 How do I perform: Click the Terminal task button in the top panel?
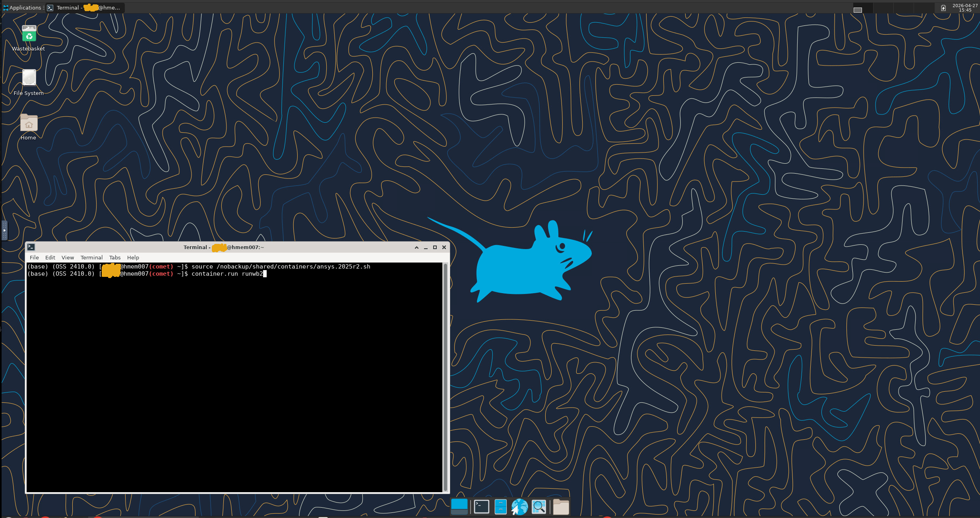[x=85, y=8]
